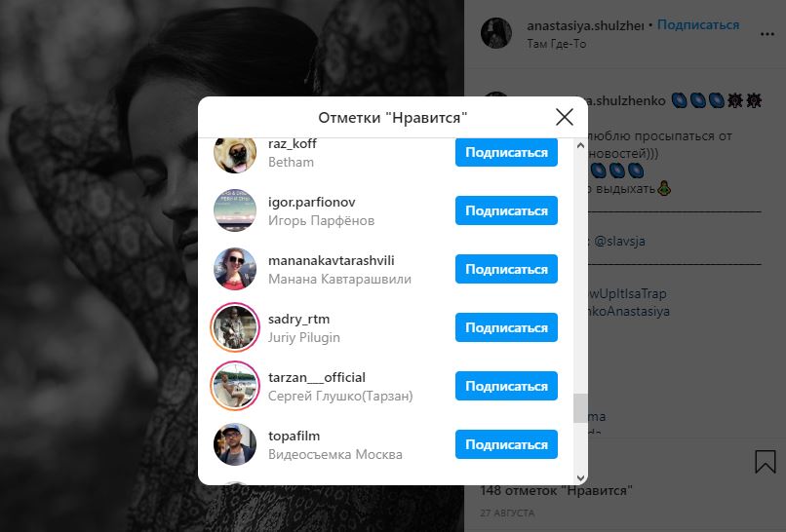View tarzan___official story ring avatar
Screen dimensions: 786x532
pos(235,386)
